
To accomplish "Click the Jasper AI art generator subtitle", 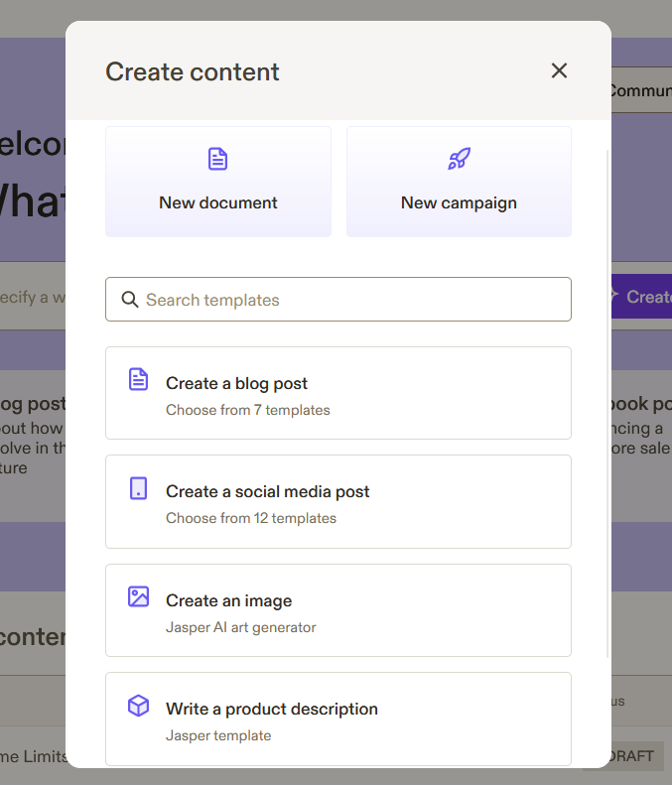I will click(240, 626).
